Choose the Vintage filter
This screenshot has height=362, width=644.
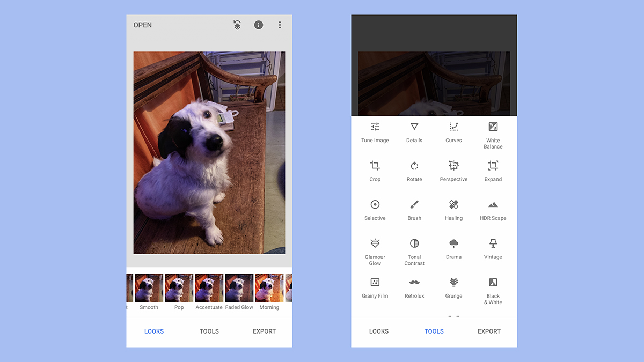[493, 249]
